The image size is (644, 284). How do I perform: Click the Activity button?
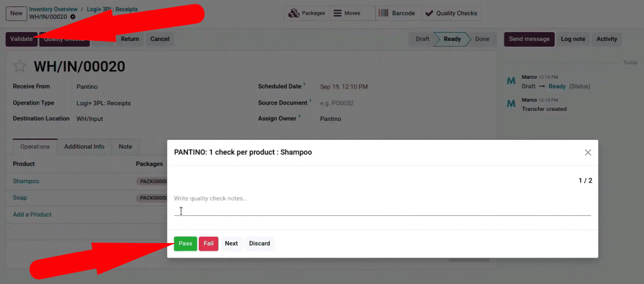[x=607, y=39]
